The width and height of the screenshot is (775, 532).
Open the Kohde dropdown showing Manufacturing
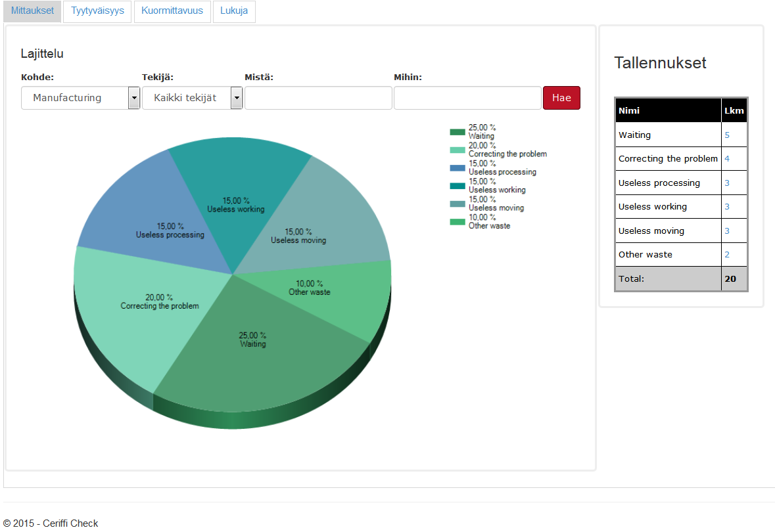coord(80,98)
